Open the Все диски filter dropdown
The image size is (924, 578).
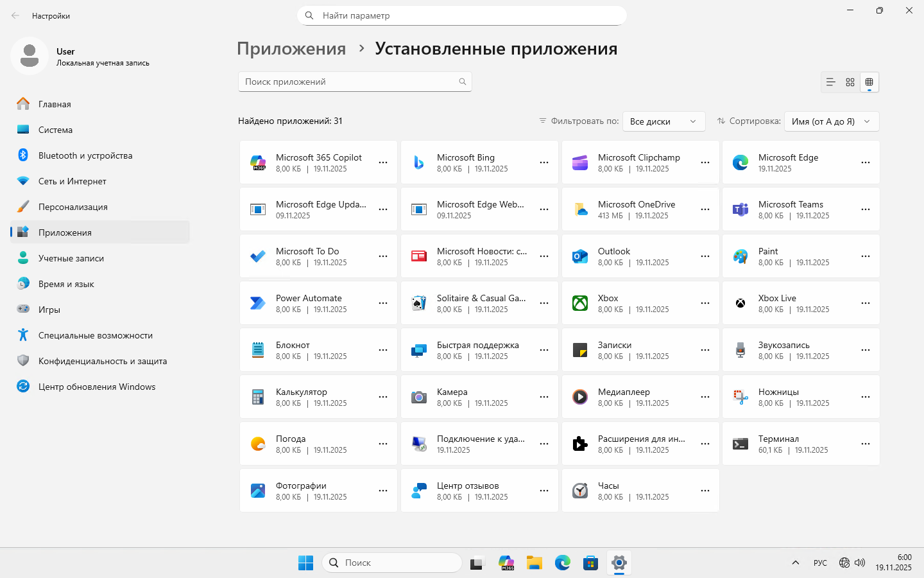point(663,121)
